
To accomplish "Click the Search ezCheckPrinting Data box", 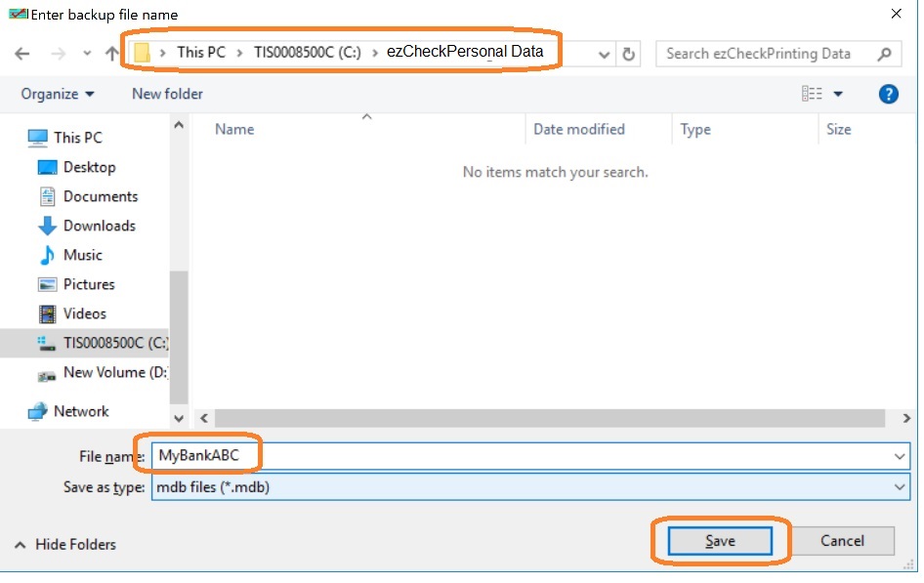I will tap(768, 54).
